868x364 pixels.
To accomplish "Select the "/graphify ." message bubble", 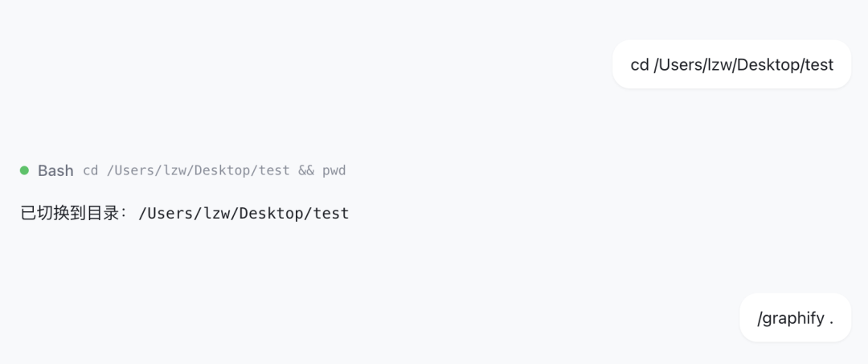I will 795,317.
